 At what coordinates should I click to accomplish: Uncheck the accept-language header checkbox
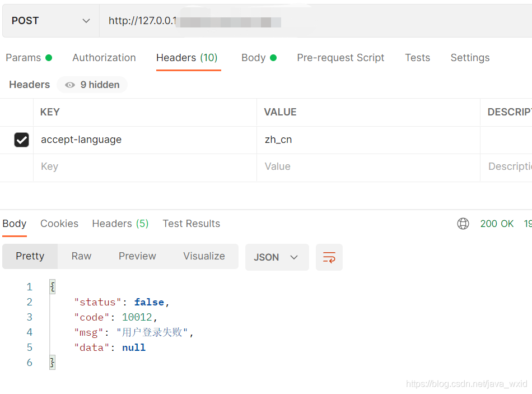21,140
